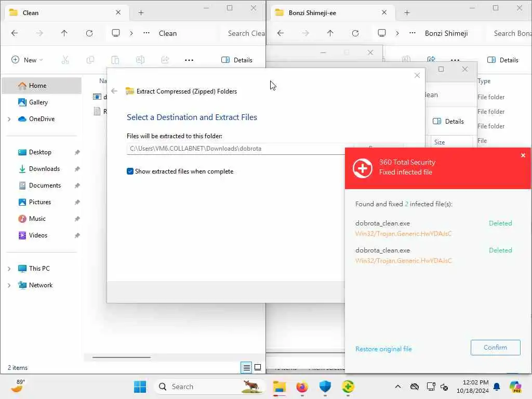Open See more options in Clean toolbar
The image size is (532, 399).
click(189, 60)
